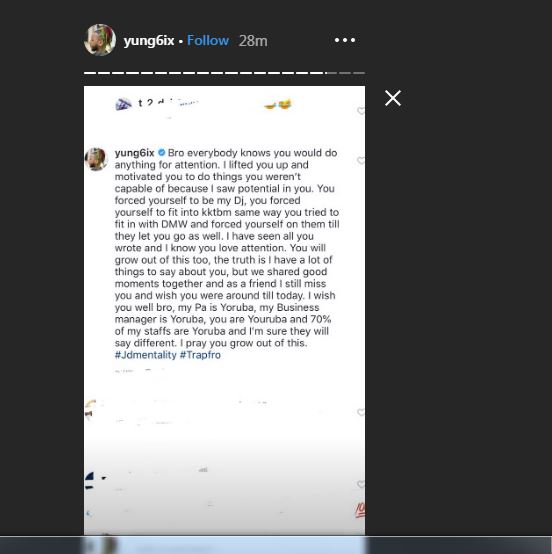
Task: Jump to the last story progress segment
Action: (359, 73)
